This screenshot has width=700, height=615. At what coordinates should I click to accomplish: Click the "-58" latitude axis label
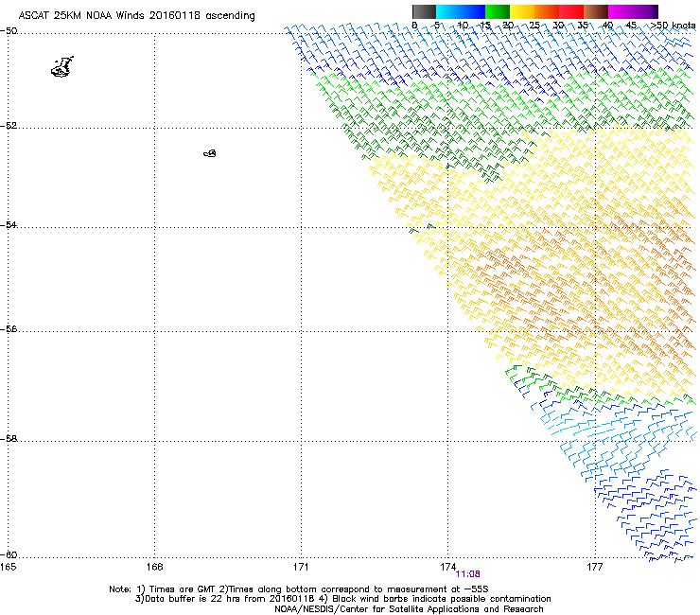click(x=9, y=439)
